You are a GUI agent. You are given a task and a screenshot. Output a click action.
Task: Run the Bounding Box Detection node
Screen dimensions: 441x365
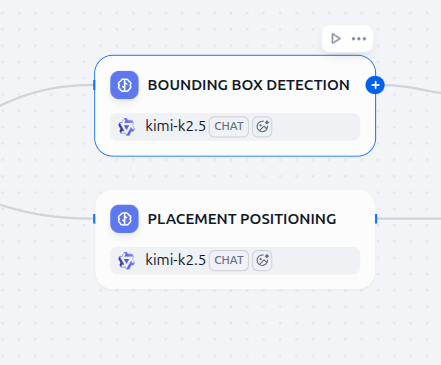click(x=336, y=39)
